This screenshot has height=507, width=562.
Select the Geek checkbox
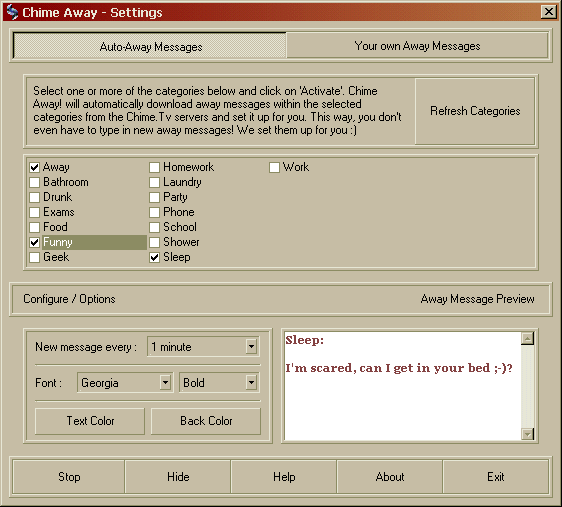coord(34,258)
